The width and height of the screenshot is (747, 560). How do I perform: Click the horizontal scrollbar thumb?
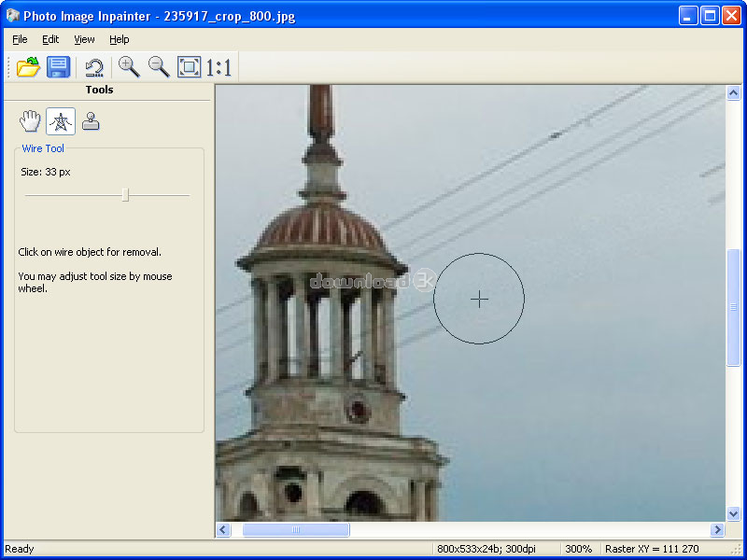coord(296,530)
